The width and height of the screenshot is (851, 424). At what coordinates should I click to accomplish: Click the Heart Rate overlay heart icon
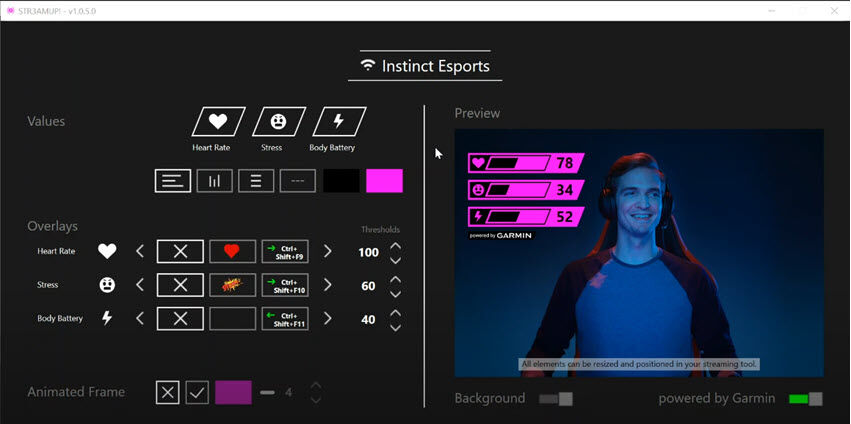pos(107,251)
